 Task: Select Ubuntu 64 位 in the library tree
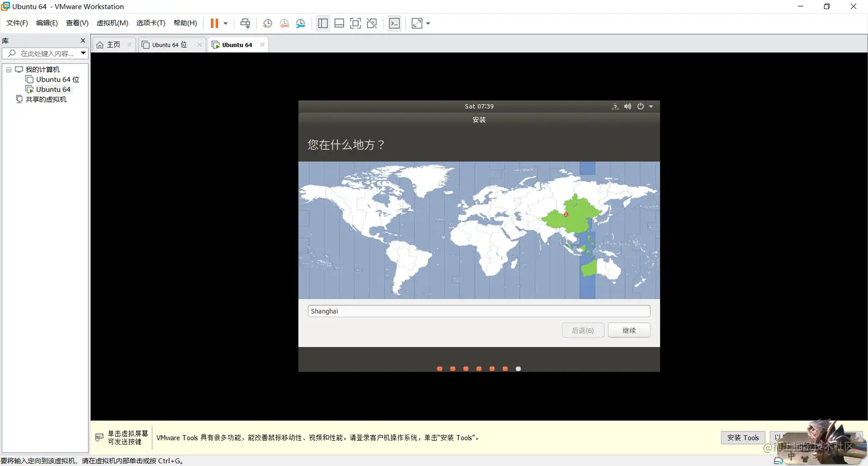[x=57, y=79]
